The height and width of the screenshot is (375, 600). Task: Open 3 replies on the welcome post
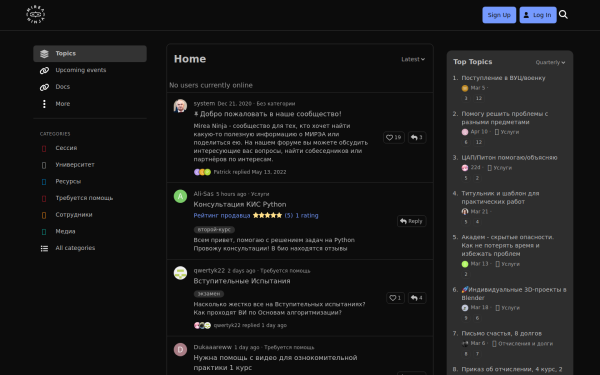417,137
